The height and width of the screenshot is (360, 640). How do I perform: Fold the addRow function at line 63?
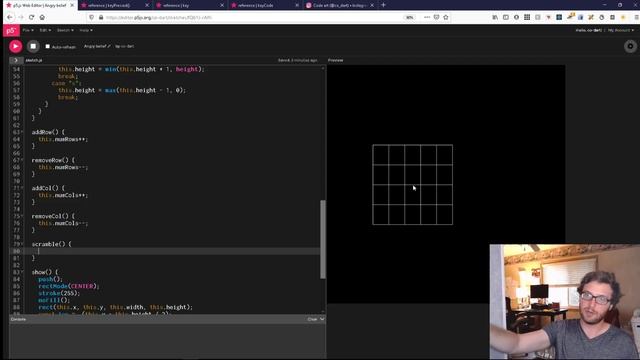[22, 132]
